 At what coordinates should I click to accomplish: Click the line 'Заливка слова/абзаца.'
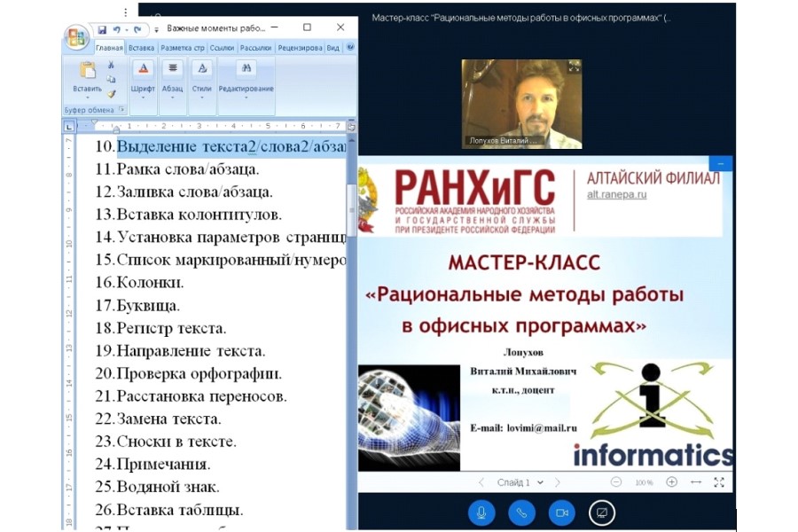click(195, 192)
